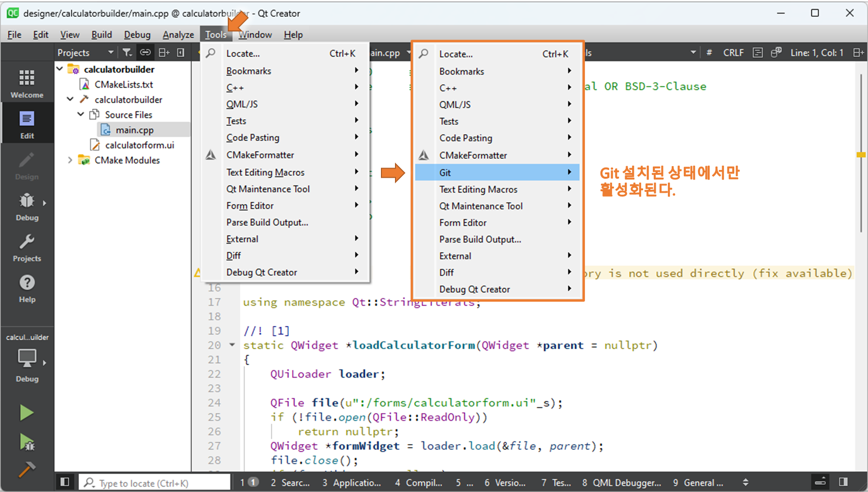868x492 pixels.
Task: Open the 8 QML Debugger pane
Action: pos(621,482)
